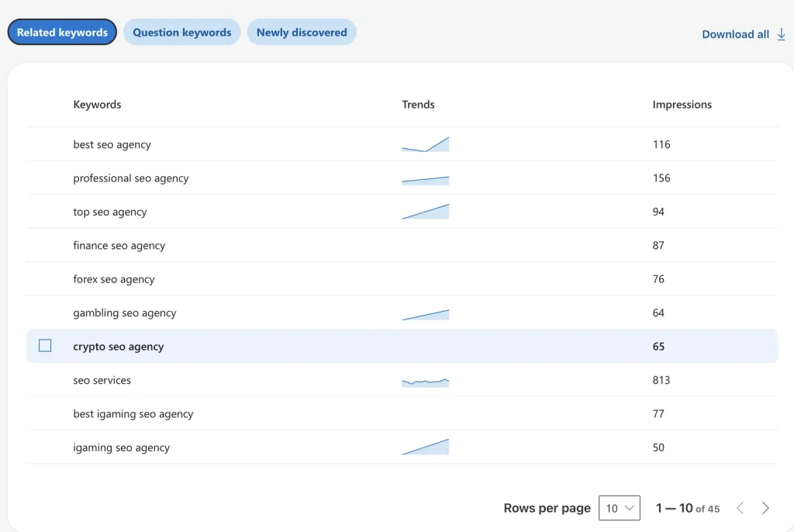The image size is (794, 532).
Task: Click impressions value 116
Action: point(661,144)
